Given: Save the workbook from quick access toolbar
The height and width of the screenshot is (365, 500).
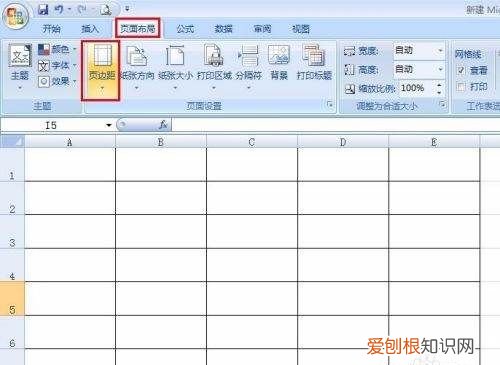Looking at the screenshot, I should tap(43, 9).
